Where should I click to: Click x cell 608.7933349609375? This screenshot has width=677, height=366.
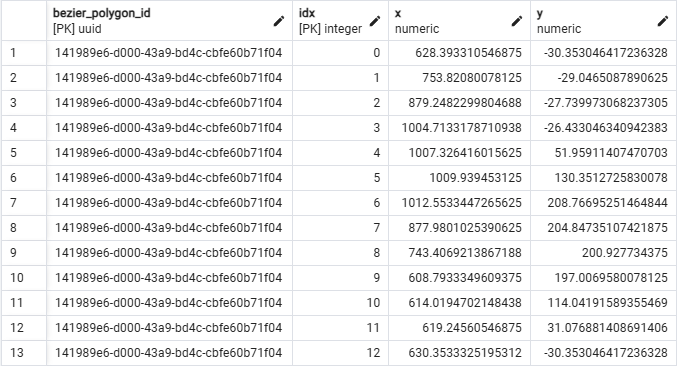pyautogui.click(x=459, y=278)
